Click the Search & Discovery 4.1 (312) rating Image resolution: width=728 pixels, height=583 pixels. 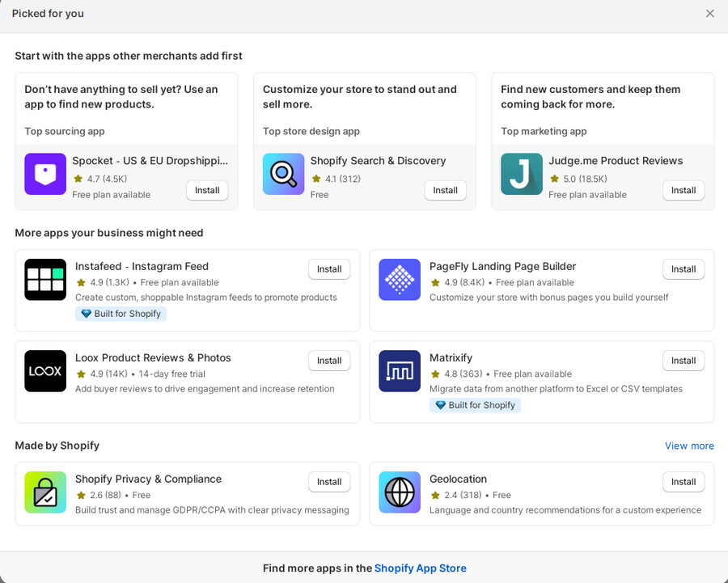coord(336,179)
